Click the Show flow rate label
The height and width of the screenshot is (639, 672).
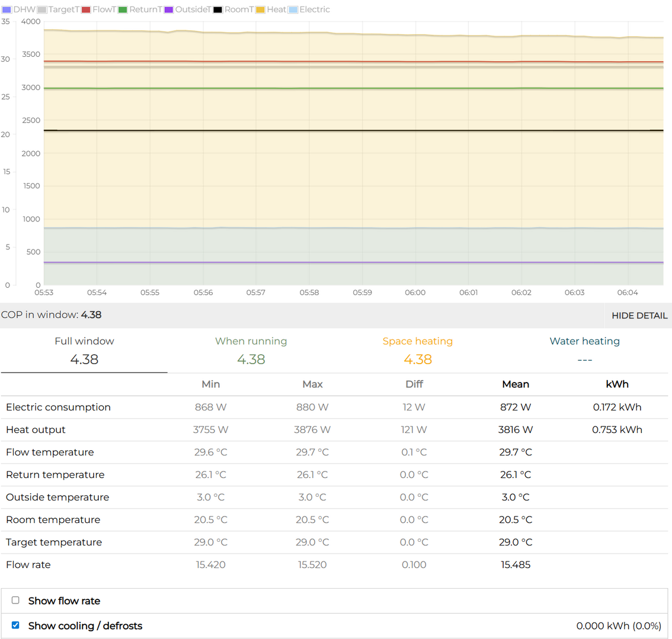tap(64, 601)
